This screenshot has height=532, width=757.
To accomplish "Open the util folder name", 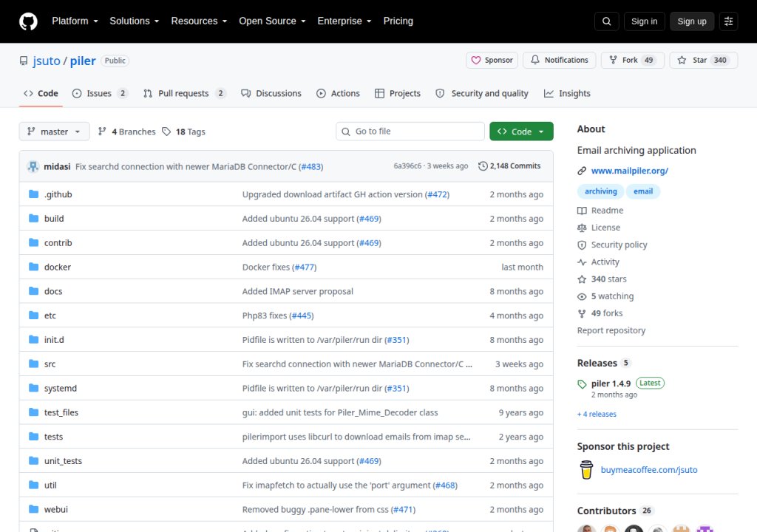I will [x=50, y=485].
